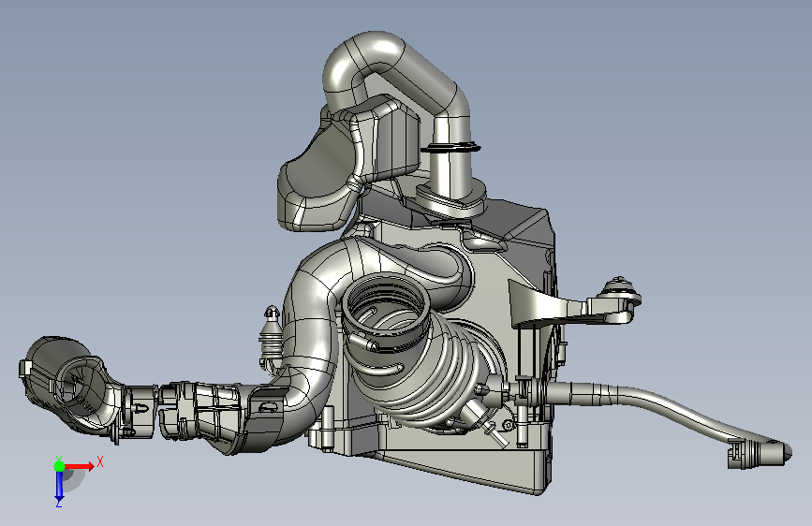Click the red X axis arrow of triad

pyautogui.click(x=79, y=466)
